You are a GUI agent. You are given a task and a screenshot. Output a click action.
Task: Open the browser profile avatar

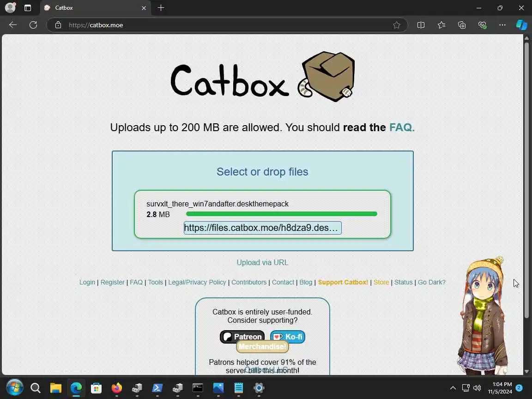[10, 7]
